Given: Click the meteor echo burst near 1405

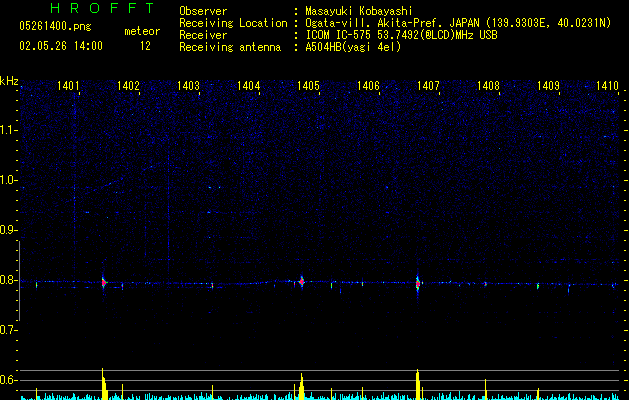Looking at the screenshot, I should 302,282.
